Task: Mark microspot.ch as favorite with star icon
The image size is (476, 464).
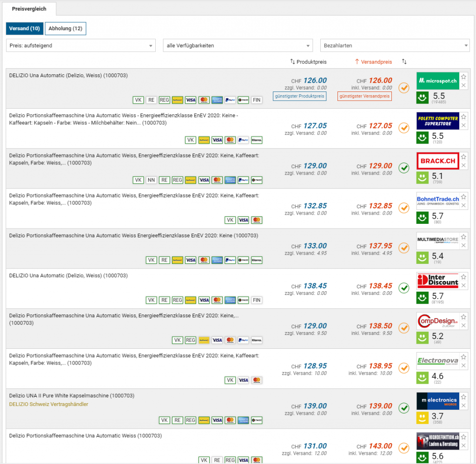Action: click(x=463, y=77)
